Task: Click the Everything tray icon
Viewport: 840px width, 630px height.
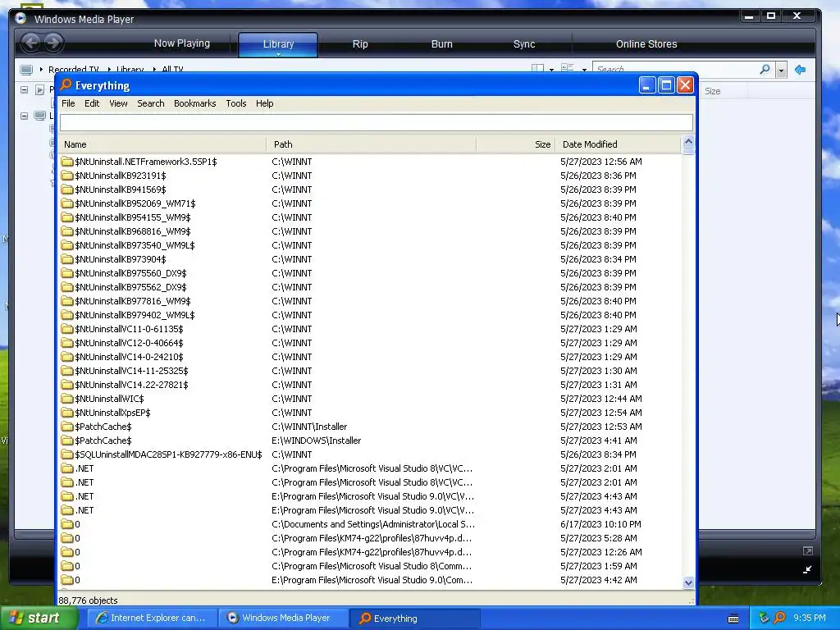Action: (x=779, y=618)
